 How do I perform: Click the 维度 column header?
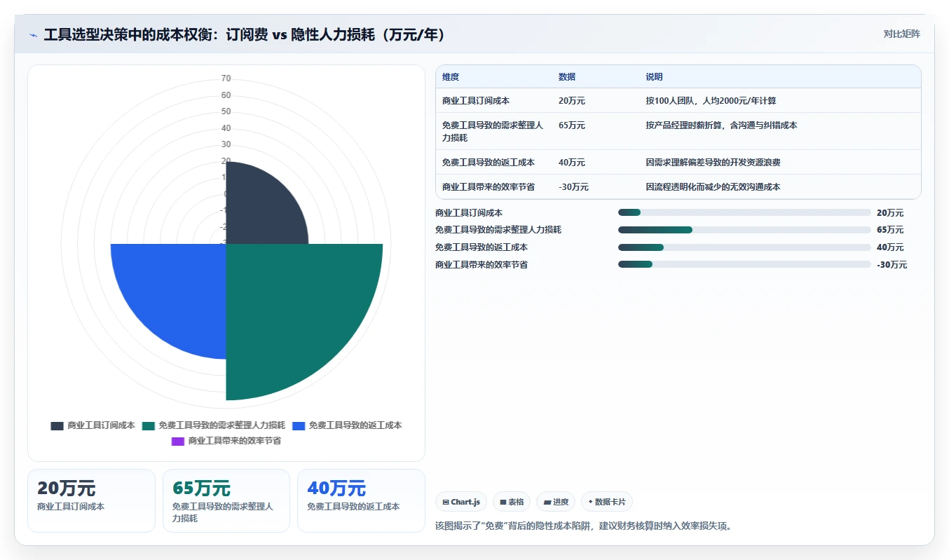(451, 77)
